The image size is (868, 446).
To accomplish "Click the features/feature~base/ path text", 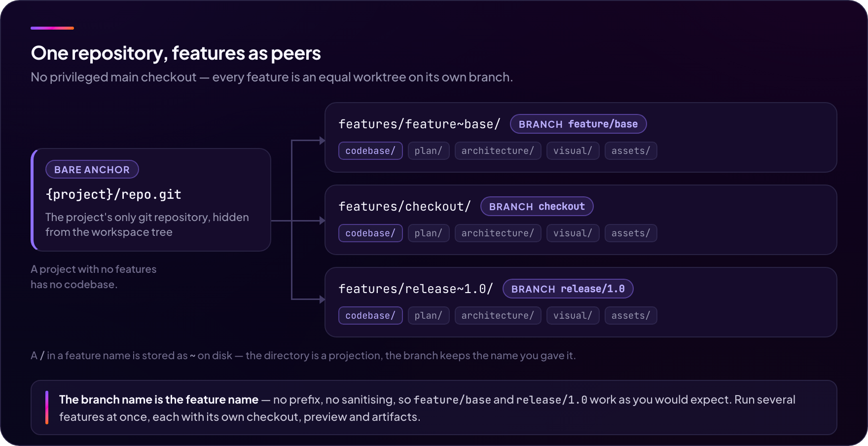I will tap(419, 124).
